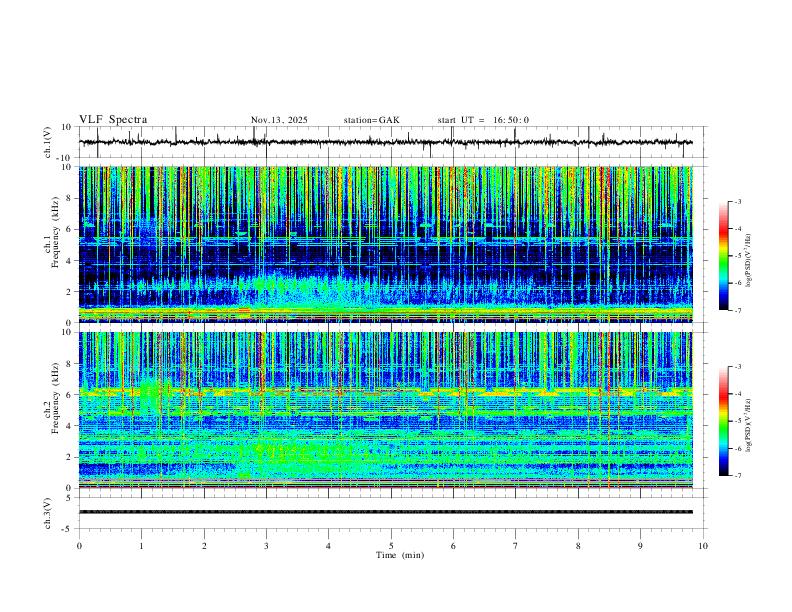Click the 'start UT = 16:50:0' text
Screen dimensions: 792x612
click(x=483, y=120)
